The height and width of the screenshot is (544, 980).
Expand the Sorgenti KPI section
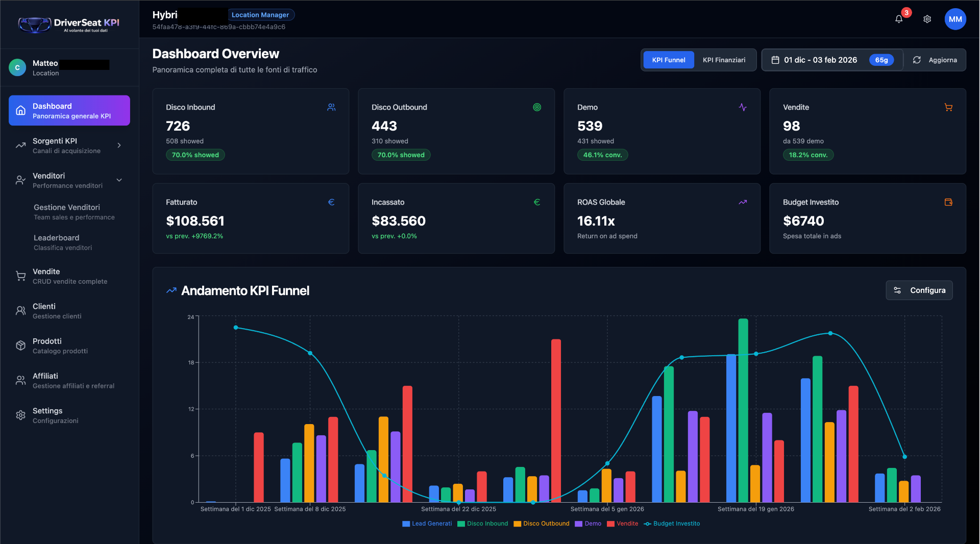click(69, 145)
